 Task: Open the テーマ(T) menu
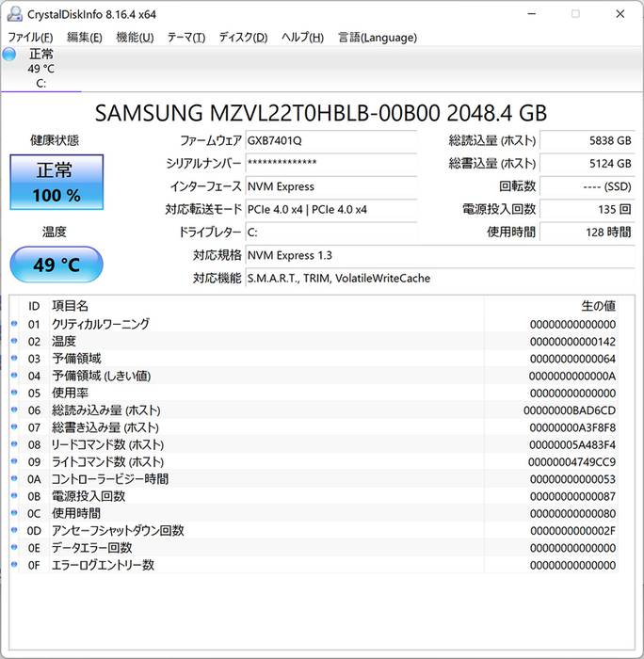tap(186, 38)
